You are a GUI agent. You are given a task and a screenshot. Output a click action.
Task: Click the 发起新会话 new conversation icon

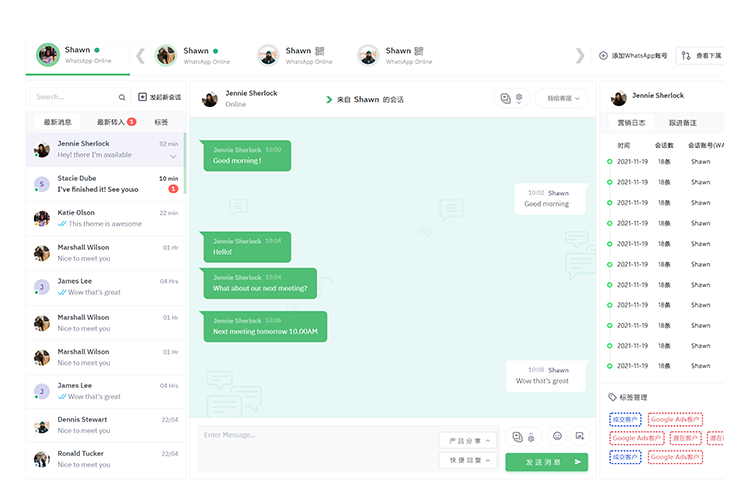(x=143, y=97)
